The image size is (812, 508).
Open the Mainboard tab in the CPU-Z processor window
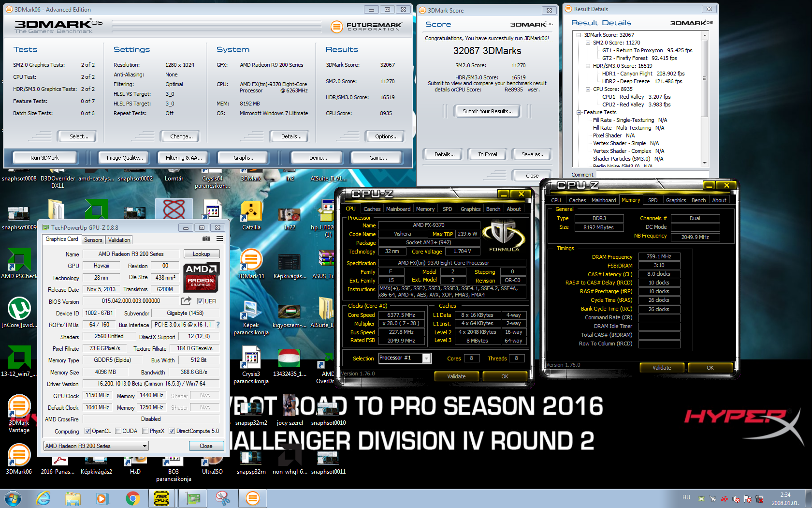tap(398, 209)
